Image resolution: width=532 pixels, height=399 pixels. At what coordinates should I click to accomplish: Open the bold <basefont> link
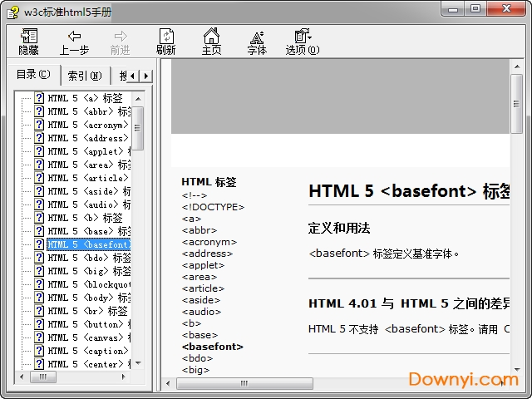(213, 347)
